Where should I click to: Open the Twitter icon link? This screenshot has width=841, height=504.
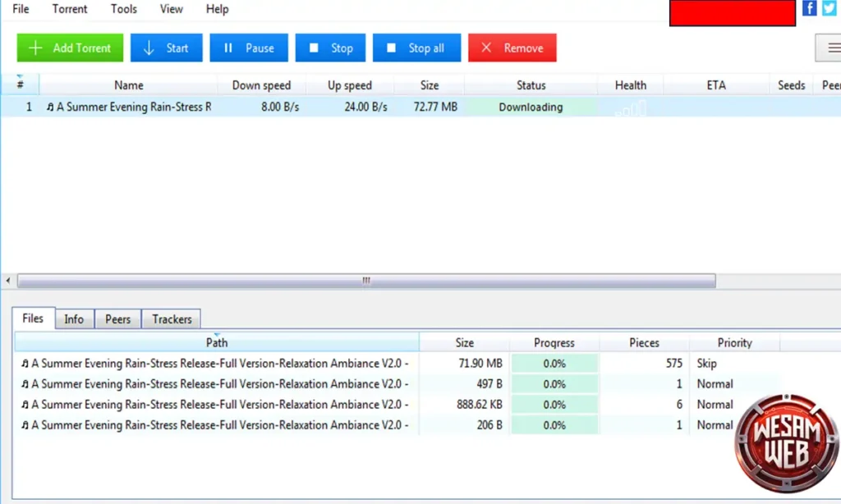pyautogui.click(x=829, y=8)
